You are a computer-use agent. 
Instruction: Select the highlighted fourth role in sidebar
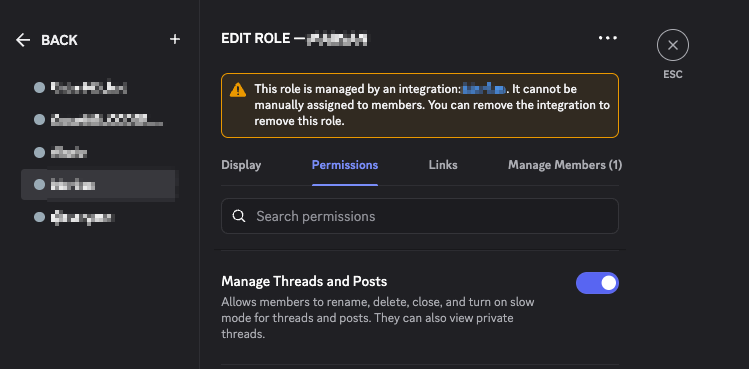98,184
